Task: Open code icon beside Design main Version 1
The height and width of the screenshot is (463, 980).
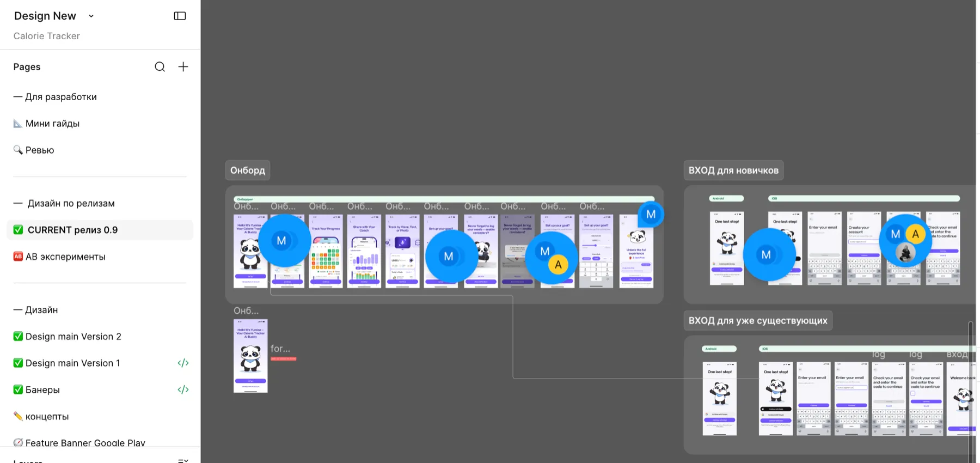Action: coord(183,363)
